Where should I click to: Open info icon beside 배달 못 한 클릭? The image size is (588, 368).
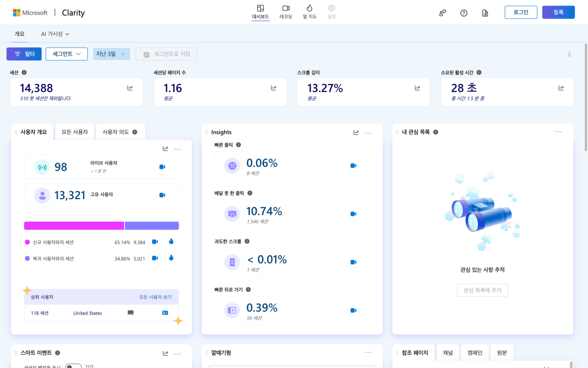tap(250, 193)
